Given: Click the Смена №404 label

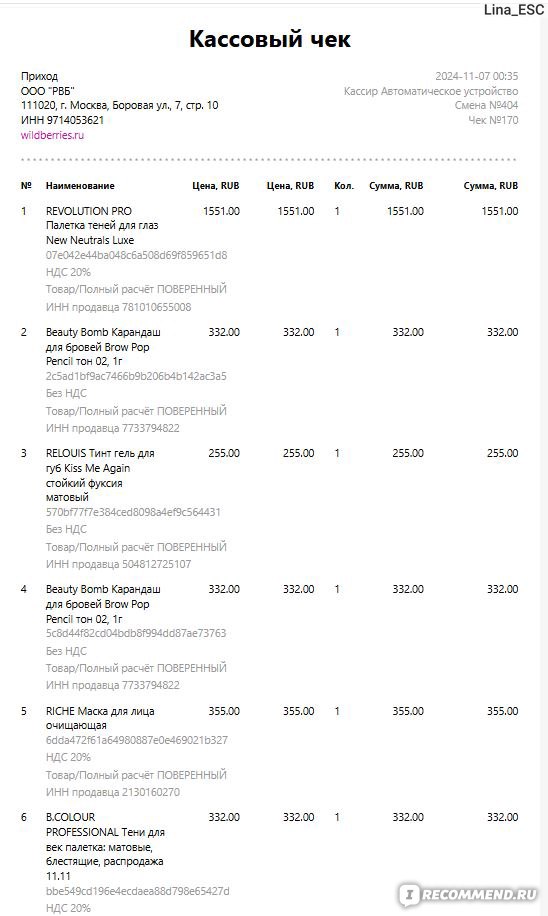Looking at the screenshot, I should click(x=486, y=105).
